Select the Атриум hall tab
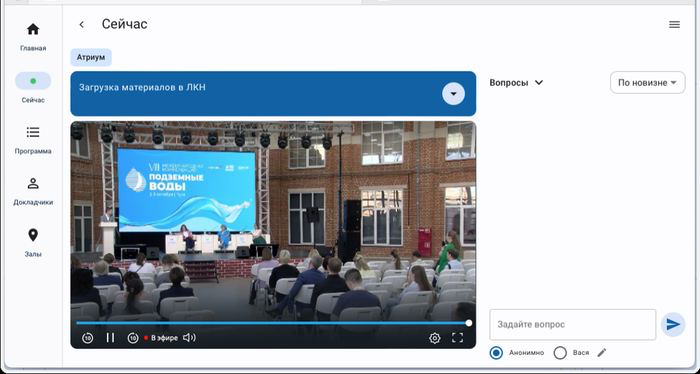 point(91,58)
